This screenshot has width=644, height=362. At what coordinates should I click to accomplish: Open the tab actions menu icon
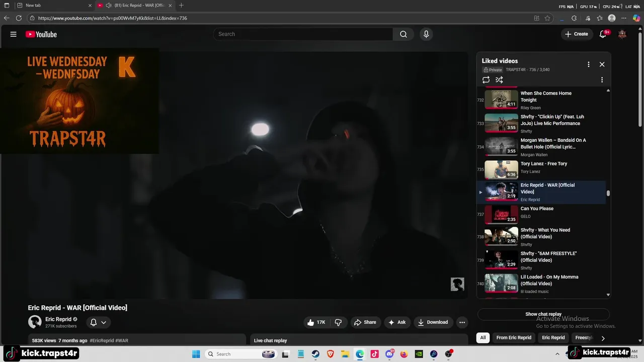7,6
